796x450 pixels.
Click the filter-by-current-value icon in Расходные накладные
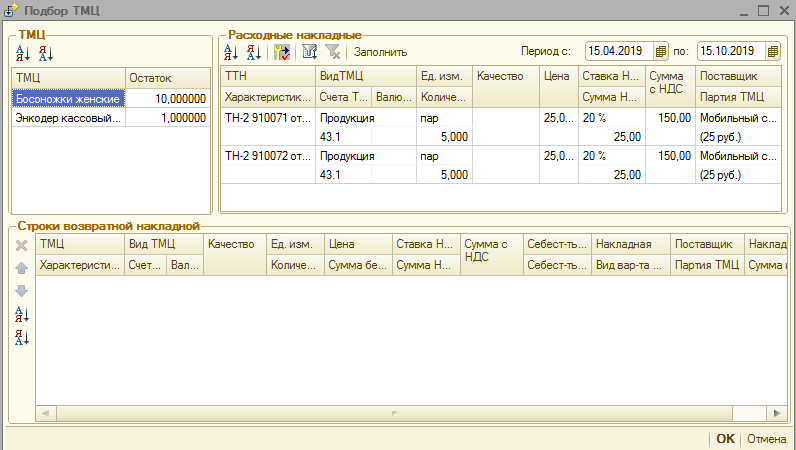[x=282, y=51]
